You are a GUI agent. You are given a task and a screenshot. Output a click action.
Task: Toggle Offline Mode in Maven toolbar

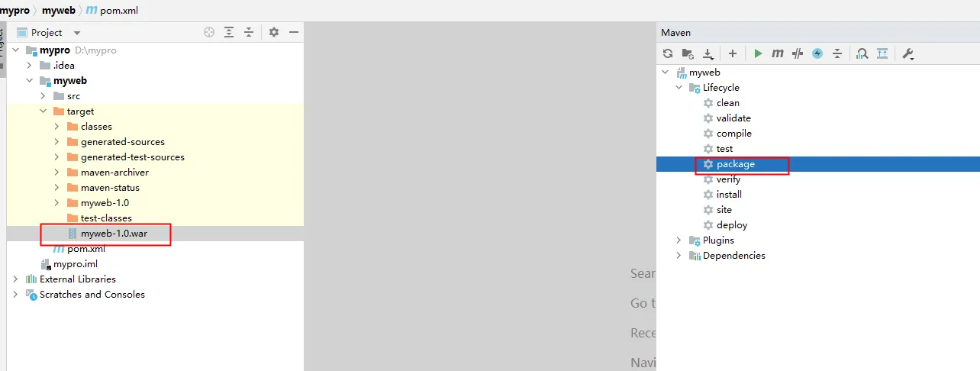point(798,53)
